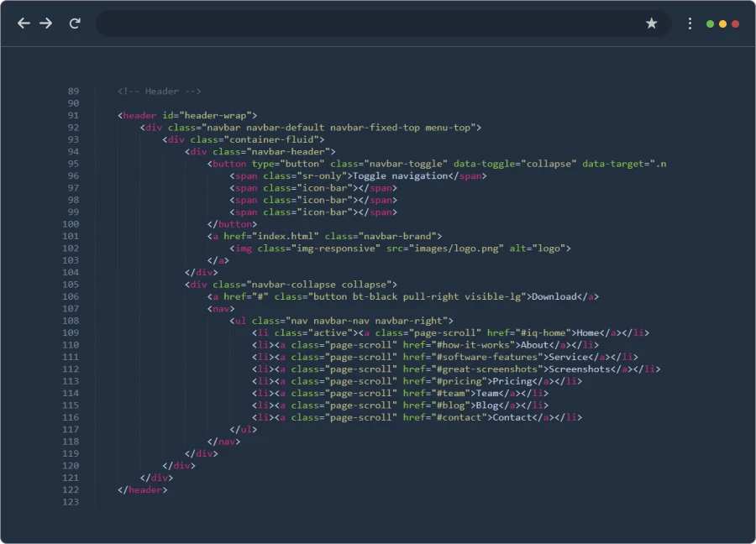The image size is (756, 544).
Task: Click the yellow window control dot
Action: click(x=723, y=24)
